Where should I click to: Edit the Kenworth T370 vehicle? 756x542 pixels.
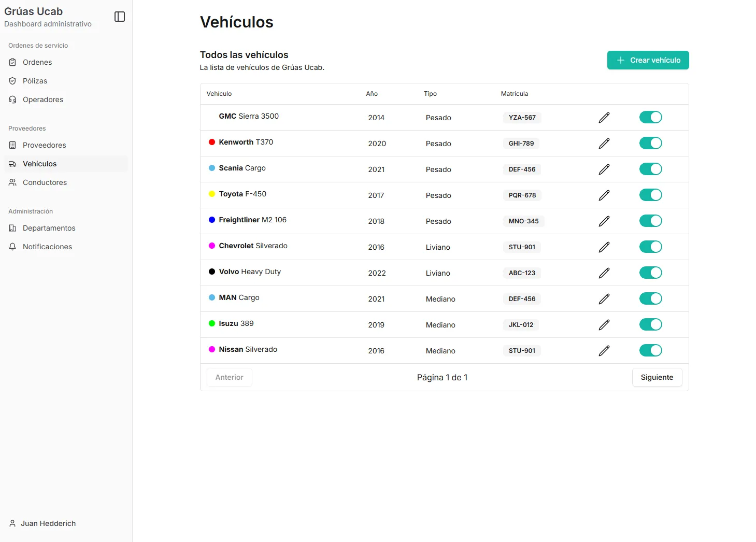point(604,144)
